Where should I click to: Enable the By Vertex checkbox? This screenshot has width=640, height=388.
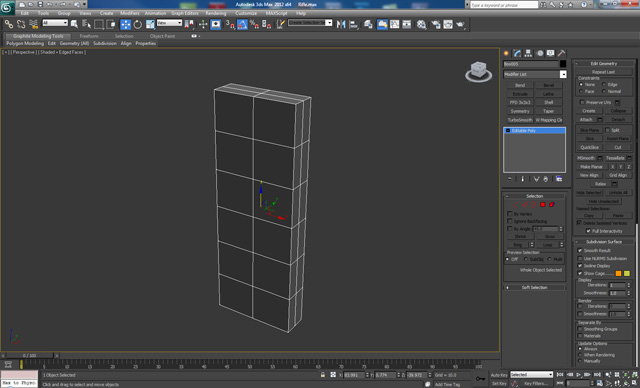510,214
